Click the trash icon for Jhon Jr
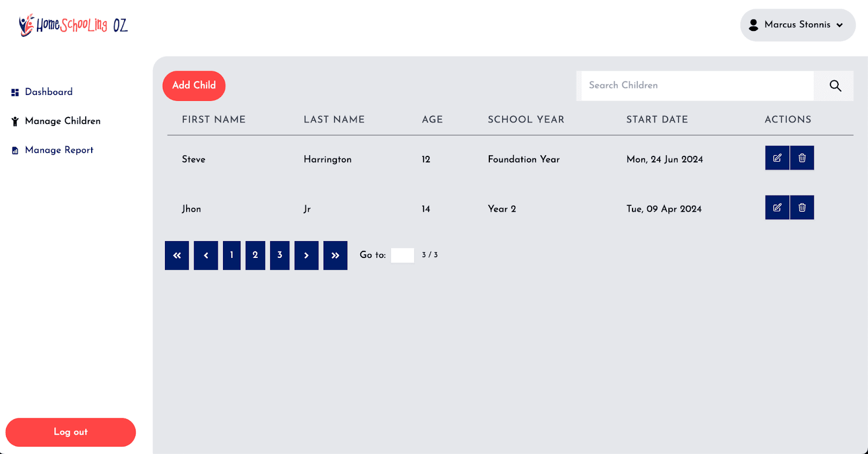The height and width of the screenshot is (454, 868). pyautogui.click(x=802, y=207)
